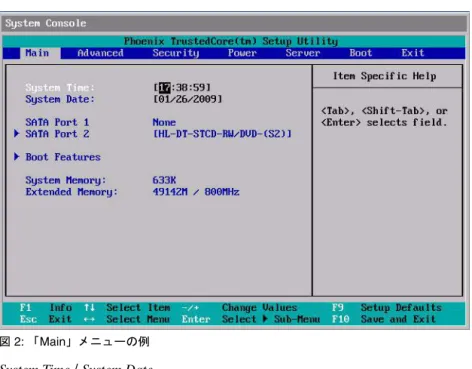472x369 pixels.
Task: Click the -/+ Change Values hint
Action: click(239, 307)
